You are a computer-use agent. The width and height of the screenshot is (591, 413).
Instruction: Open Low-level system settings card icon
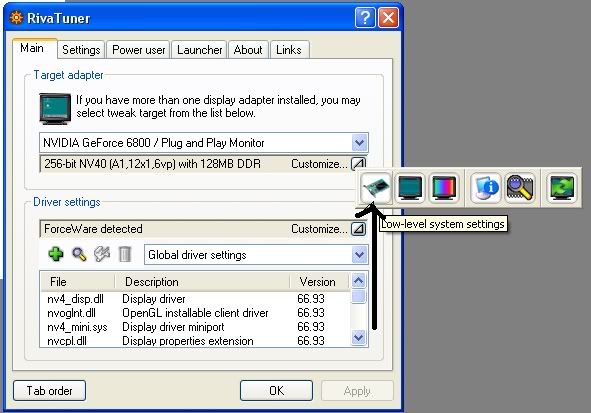tap(375, 188)
